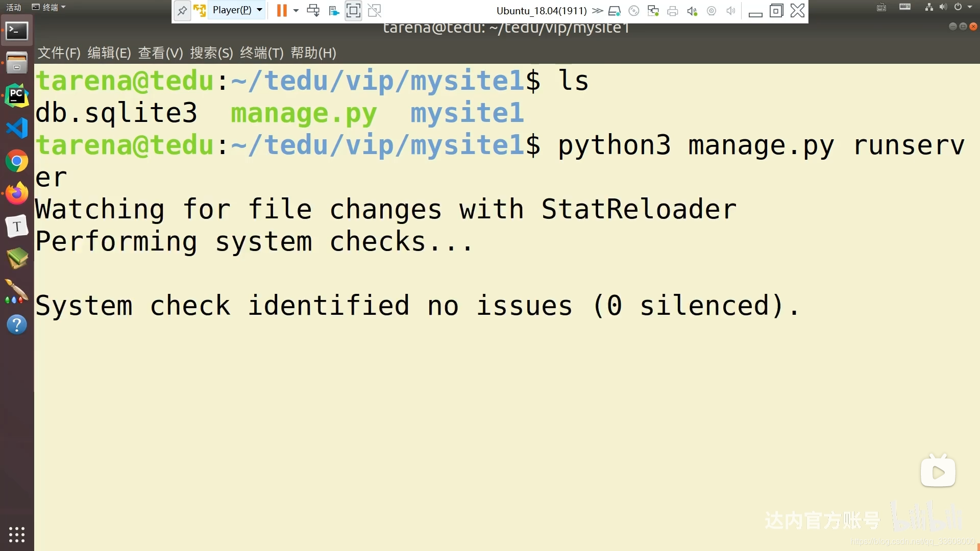Click the printer device icon
Viewport: 980px width, 551px height.
tap(673, 11)
